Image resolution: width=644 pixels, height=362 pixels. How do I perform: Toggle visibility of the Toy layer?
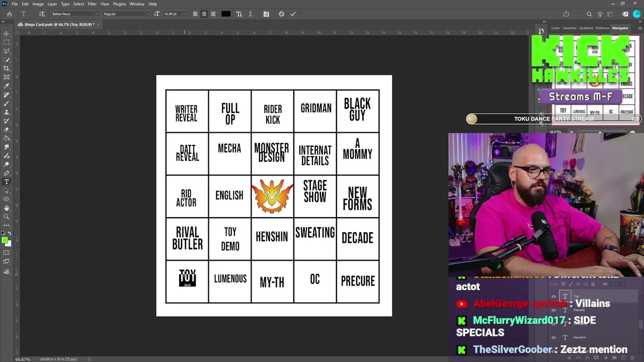pos(553,297)
